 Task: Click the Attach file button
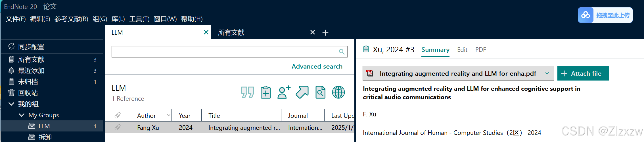coord(583,73)
